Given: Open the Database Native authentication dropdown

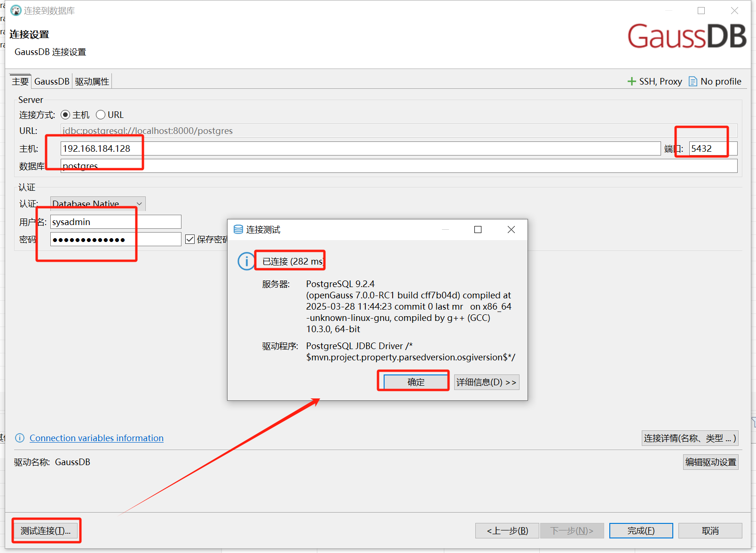Looking at the screenshot, I should click(139, 203).
